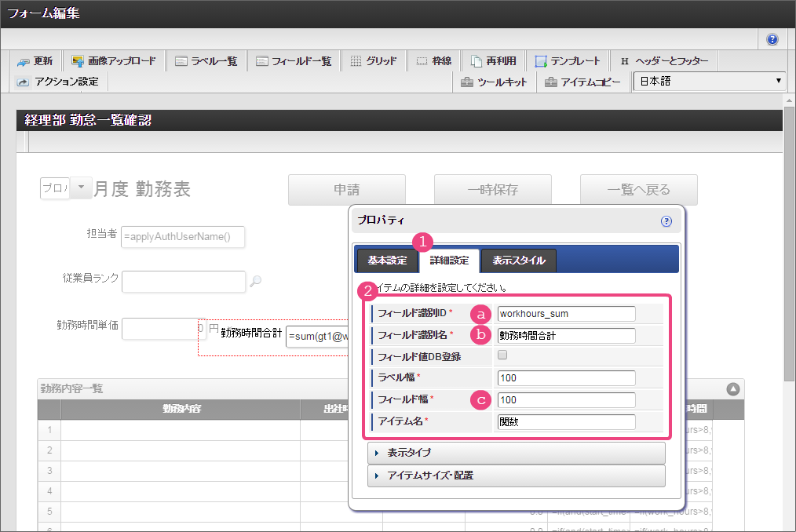Switch to the 表示スタイル tab

(x=518, y=261)
